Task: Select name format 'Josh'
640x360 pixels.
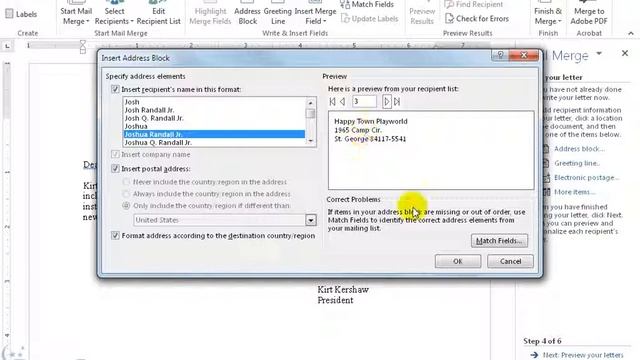Action: 214,102
